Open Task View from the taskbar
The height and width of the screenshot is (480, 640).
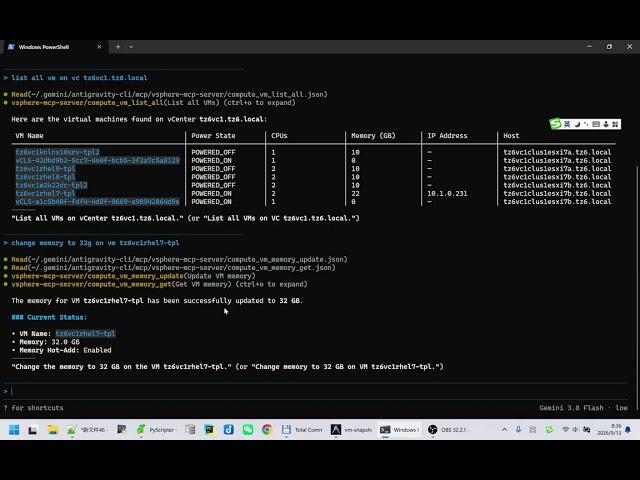33,429
